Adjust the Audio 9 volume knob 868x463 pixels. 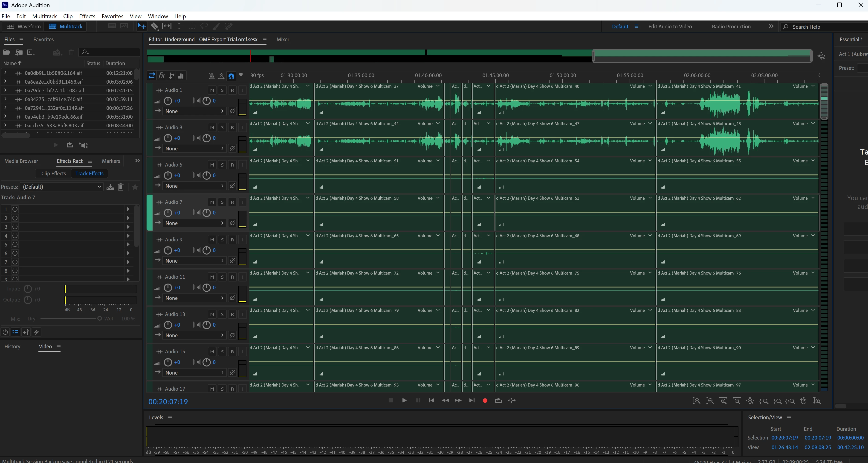(x=168, y=250)
